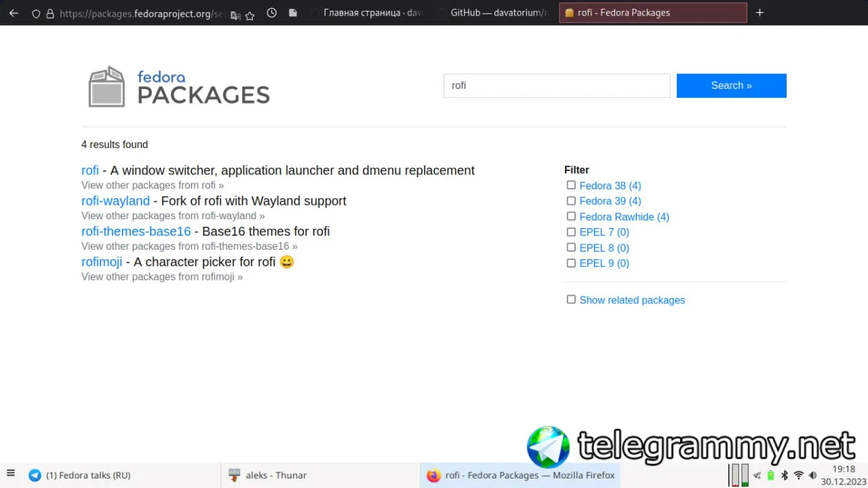Click the EPEL 8 (0) filter link
The height and width of the screenshot is (488, 868).
(604, 248)
